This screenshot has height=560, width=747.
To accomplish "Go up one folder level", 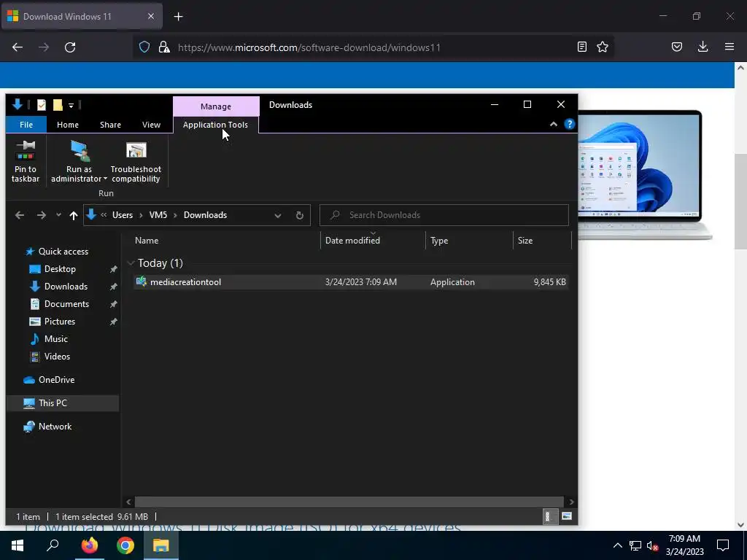I will click(x=74, y=215).
